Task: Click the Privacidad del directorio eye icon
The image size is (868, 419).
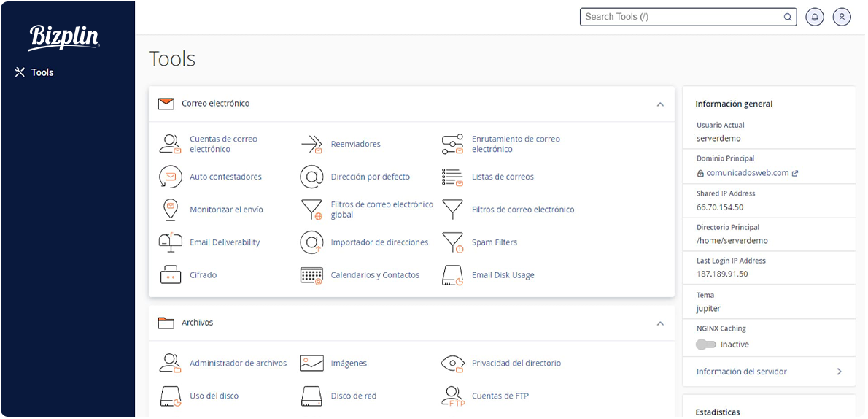Action: pos(452,364)
